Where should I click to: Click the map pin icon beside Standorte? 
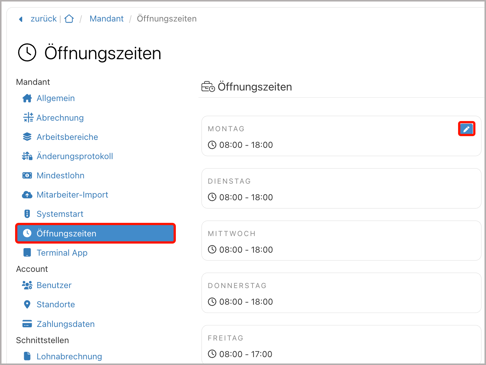(x=27, y=304)
